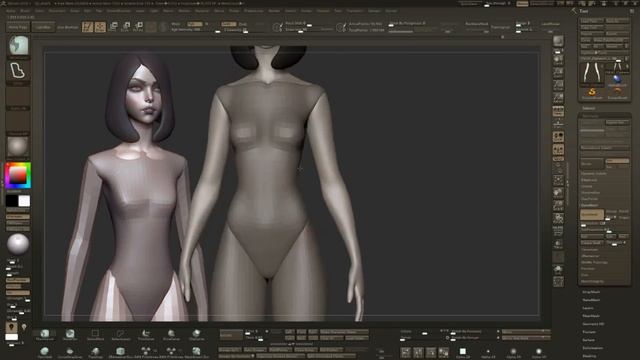Open LightBox
Screen dimensions: 640x360
pos(43,27)
